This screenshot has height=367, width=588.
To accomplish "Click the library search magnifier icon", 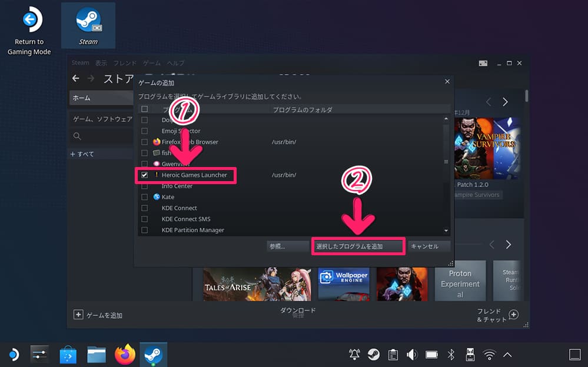I will coord(77,136).
